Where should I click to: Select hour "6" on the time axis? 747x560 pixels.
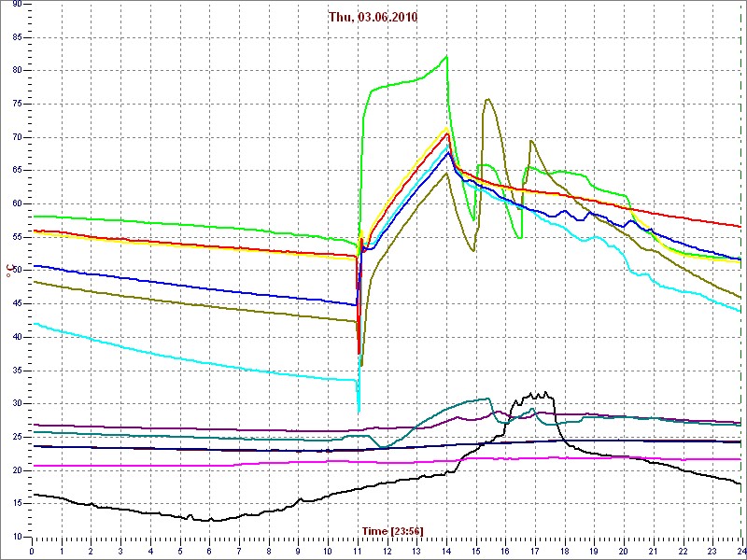click(x=209, y=552)
